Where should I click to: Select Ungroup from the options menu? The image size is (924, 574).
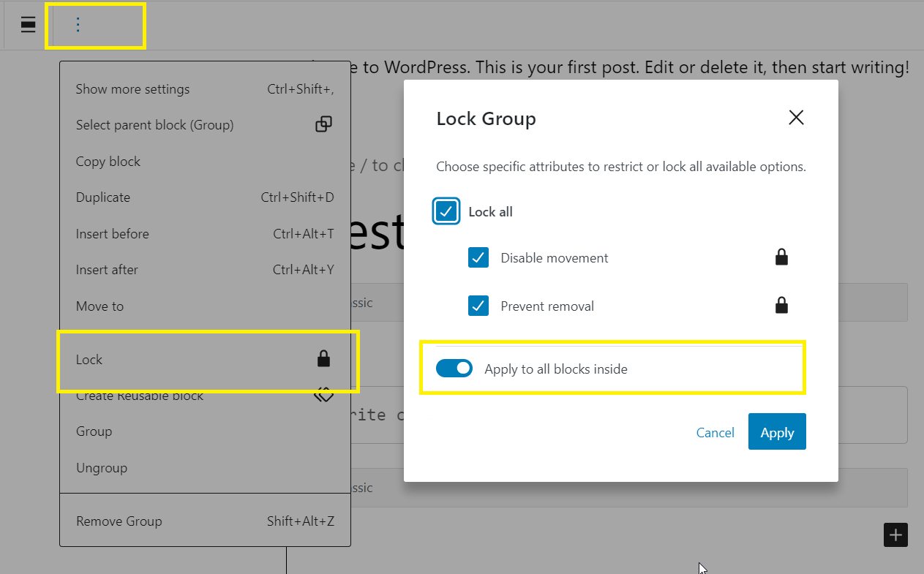coord(102,467)
